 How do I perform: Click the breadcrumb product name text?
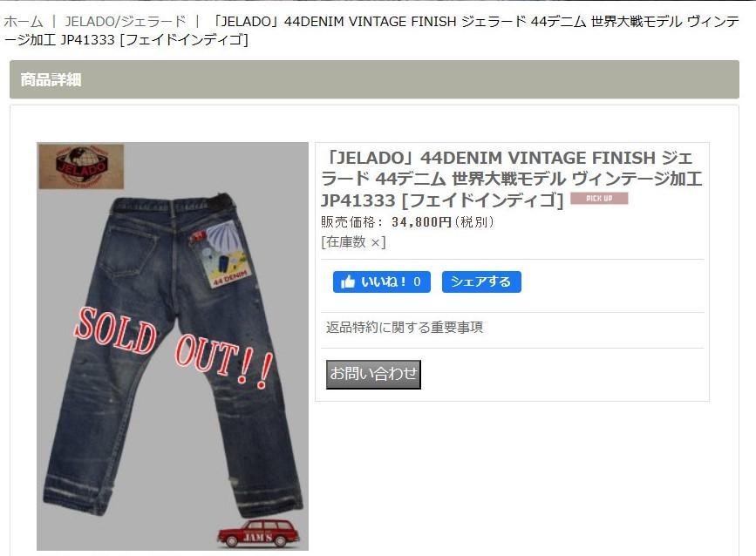tap(371, 31)
